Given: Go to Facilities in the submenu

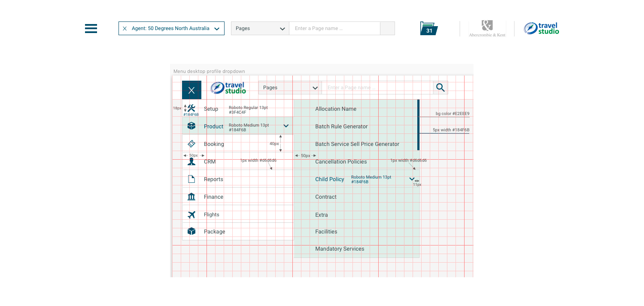Looking at the screenshot, I should 326,232.
